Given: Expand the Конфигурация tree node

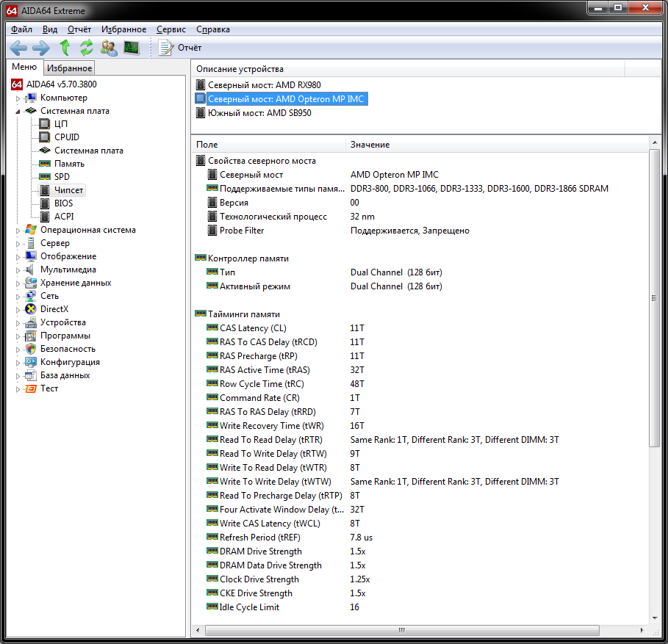Looking at the screenshot, I should coord(18,362).
